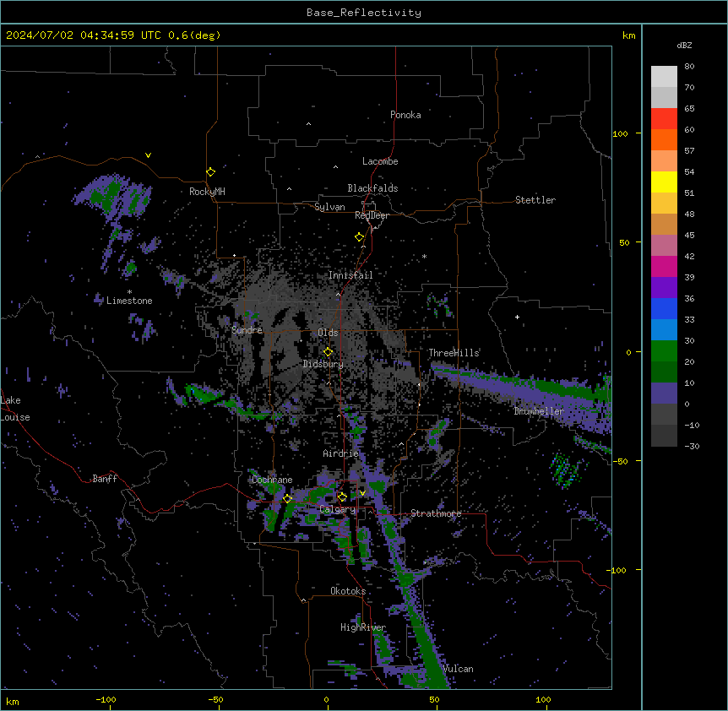Click the Sundre town label
The width and height of the screenshot is (728, 711).
[x=247, y=330]
